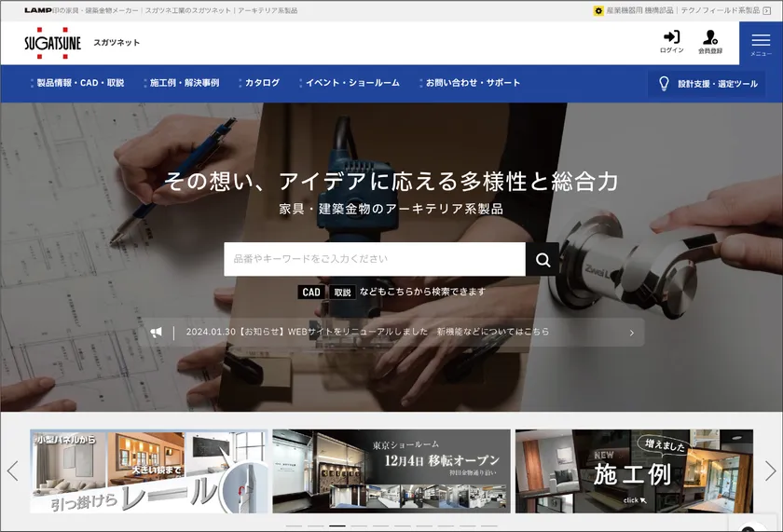Open the 会員登録 member registration icon
The height and width of the screenshot is (532, 783).
pyautogui.click(x=710, y=42)
